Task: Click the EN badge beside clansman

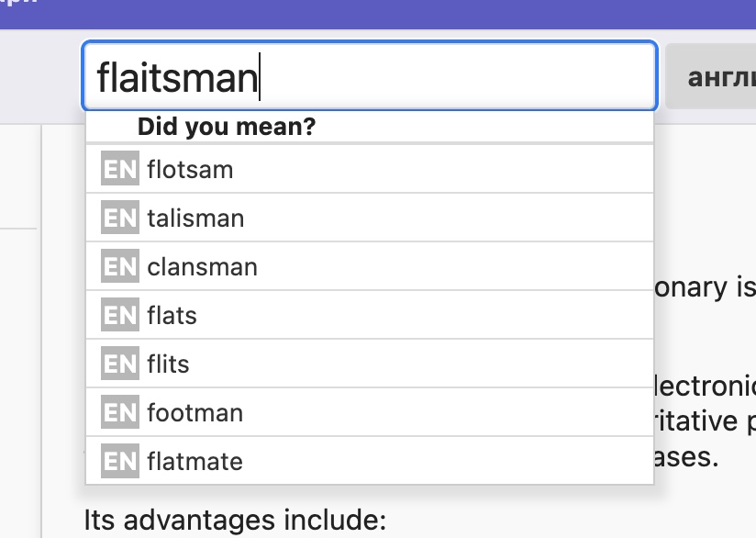Action: coord(120,266)
